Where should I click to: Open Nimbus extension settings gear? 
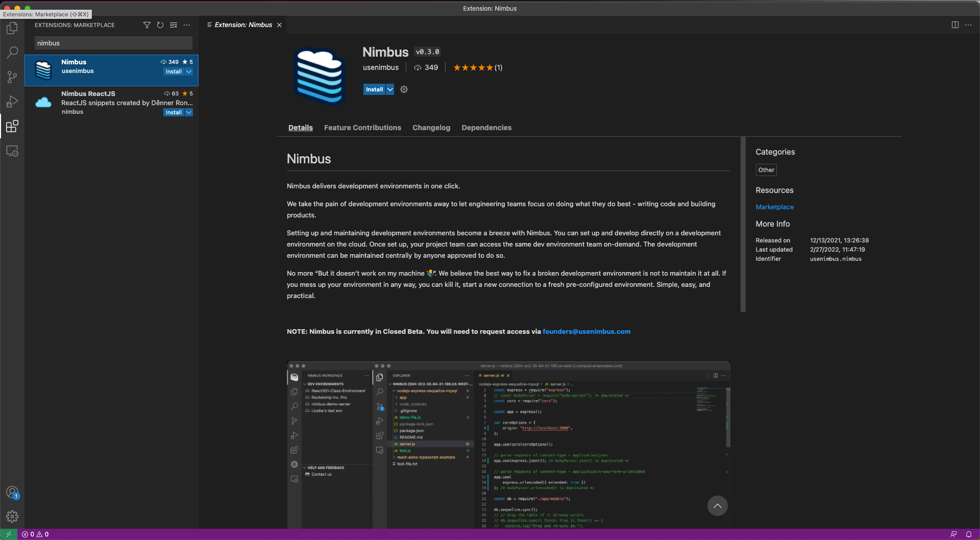pos(404,89)
